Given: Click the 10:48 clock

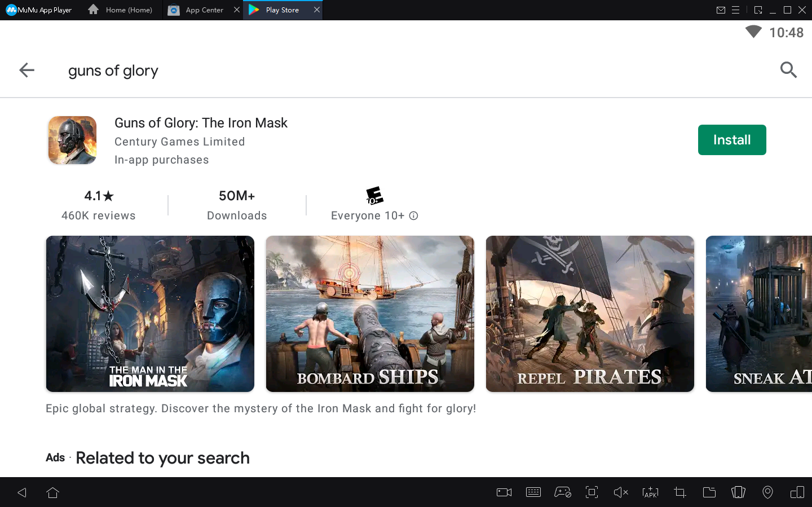Looking at the screenshot, I should (x=786, y=33).
